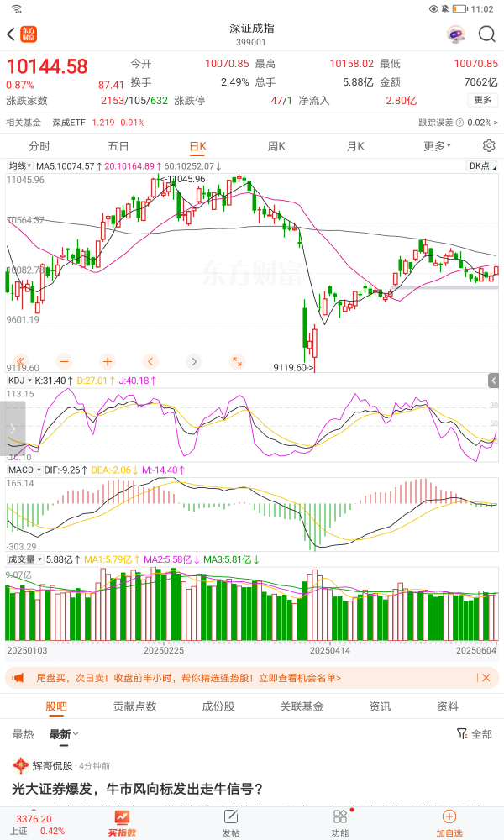Toggle the 全部 filter
This screenshot has height=840, width=504.
tap(475, 734)
